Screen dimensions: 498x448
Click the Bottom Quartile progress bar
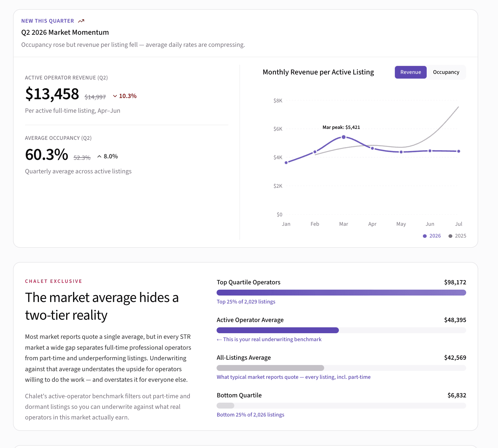[341, 406]
